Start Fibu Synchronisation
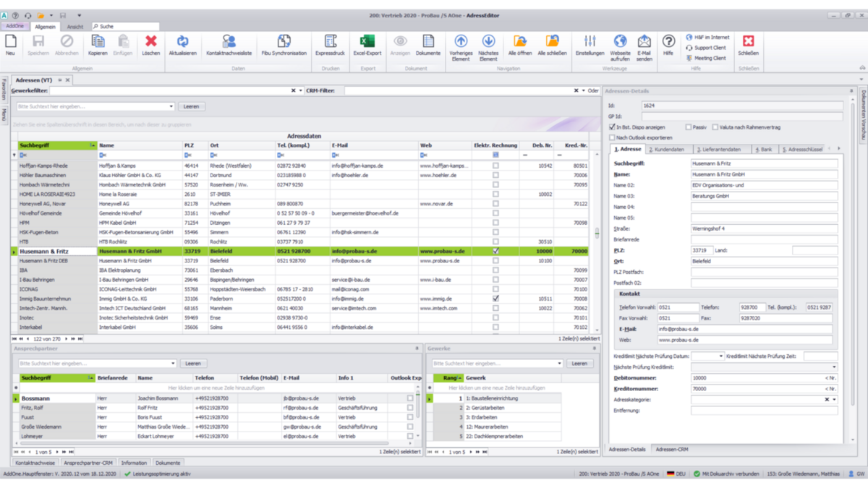This screenshot has height=488, width=868. pos(284,43)
